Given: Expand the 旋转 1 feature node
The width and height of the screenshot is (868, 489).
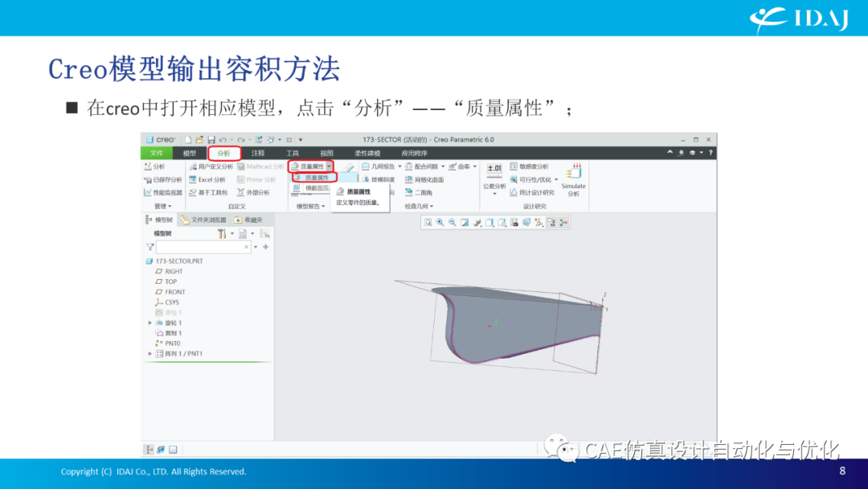Looking at the screenshot, I should coord(150,323).
